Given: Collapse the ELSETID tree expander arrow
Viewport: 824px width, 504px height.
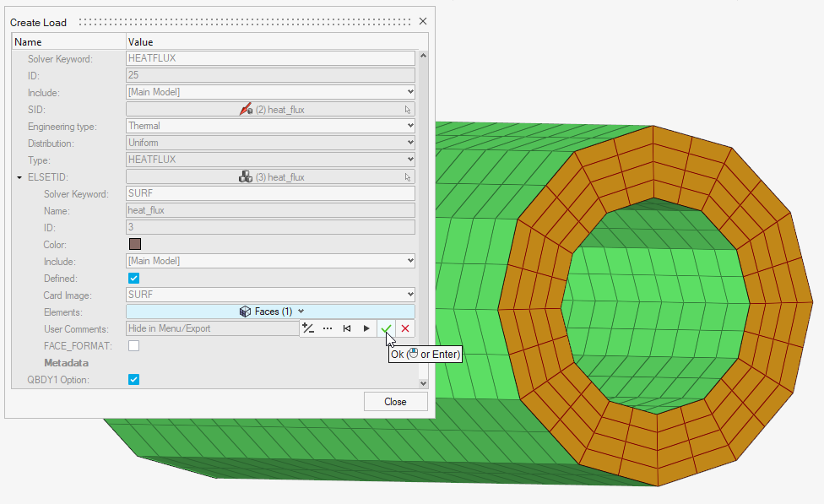Looking at the screenshot, I should click(19, 177).
